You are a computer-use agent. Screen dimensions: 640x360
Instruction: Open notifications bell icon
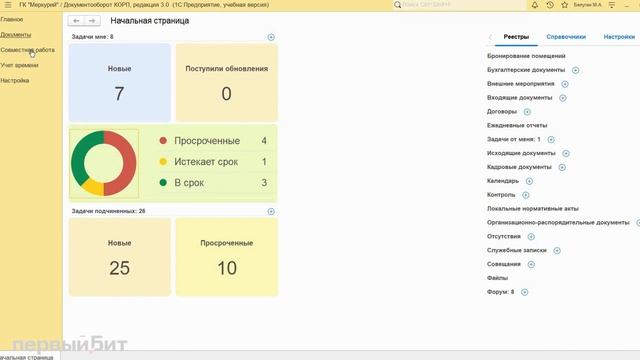[x=535, y=5]
